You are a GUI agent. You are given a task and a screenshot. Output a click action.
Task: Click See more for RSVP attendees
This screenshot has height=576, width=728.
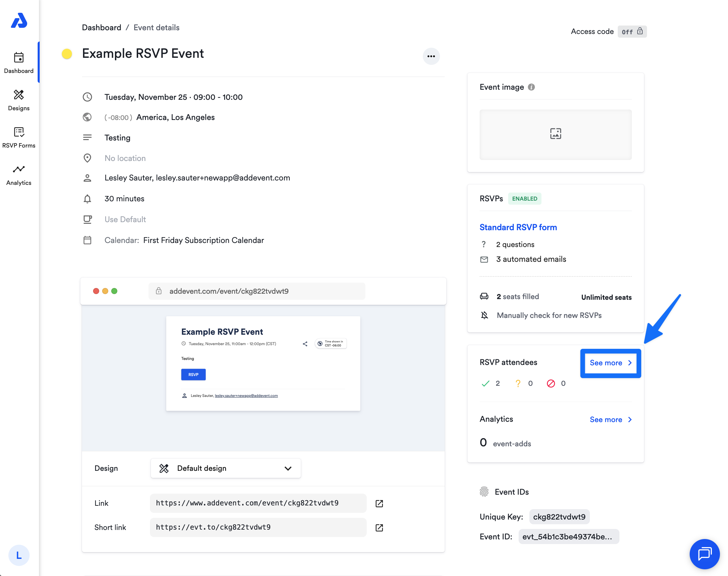(x=610, y=363)
